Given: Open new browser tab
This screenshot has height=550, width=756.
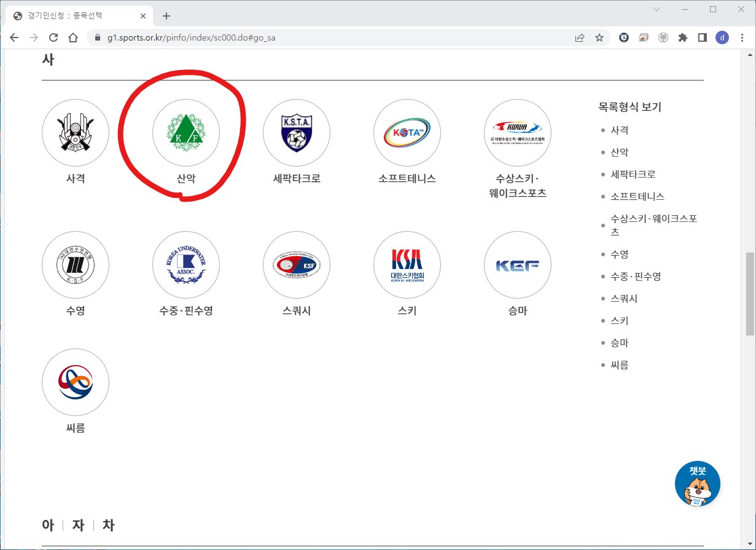Looking at the screenshot, I should [x=166, y=16].
